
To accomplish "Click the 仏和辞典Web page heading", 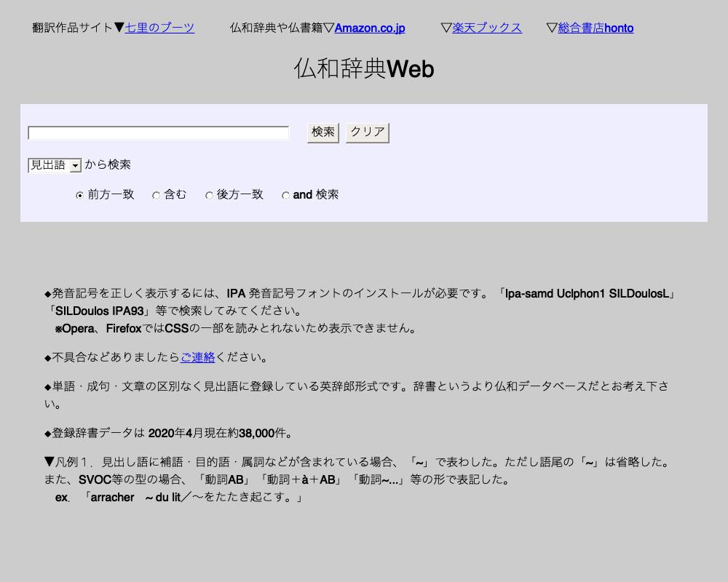I will pyautogui.click(x=363, y=69).
